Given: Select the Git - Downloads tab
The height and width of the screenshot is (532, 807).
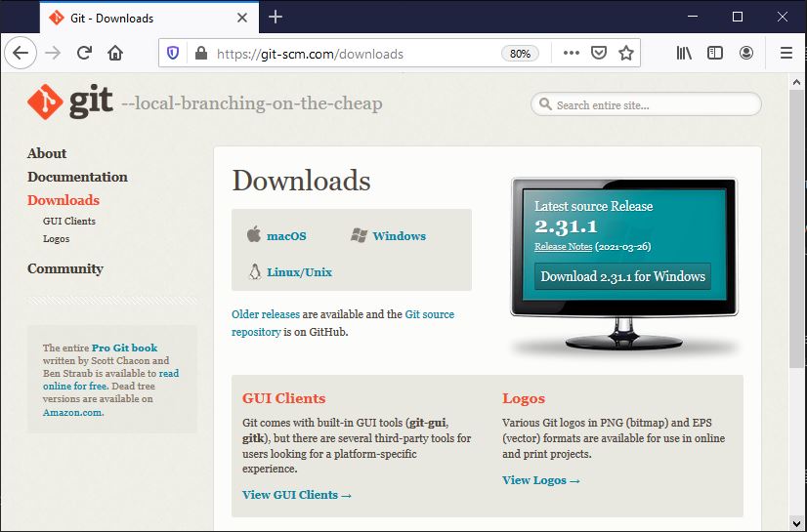Looking at the screenshot, I should click(x=149, y=18).
